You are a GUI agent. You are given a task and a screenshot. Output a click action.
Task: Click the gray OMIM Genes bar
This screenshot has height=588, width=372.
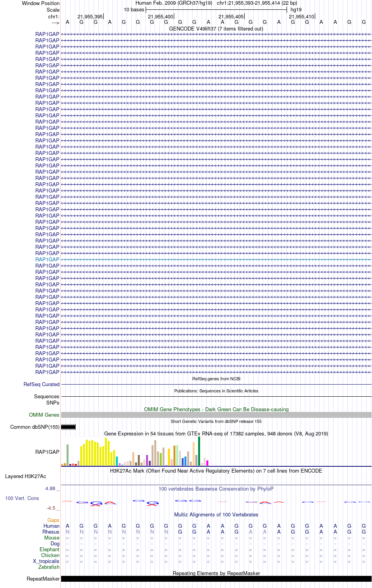click(x=216, y=415)
